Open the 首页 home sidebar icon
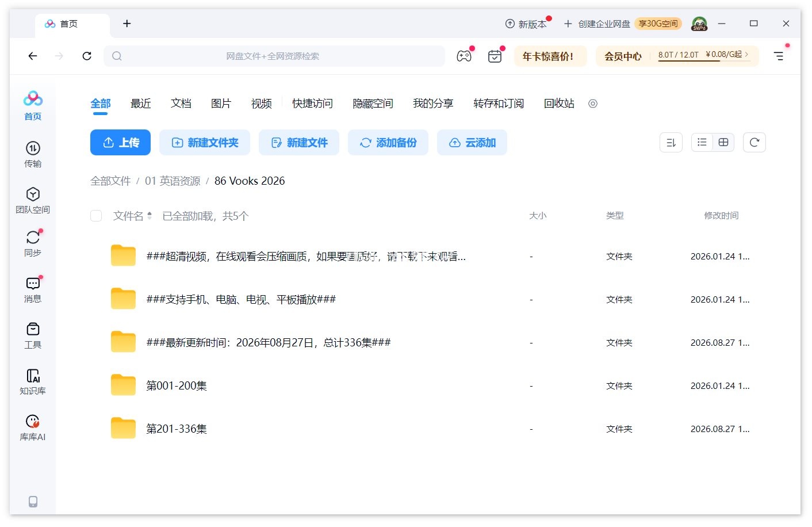Image resolution: width=812 pixels, height=527 pixels. point(33,105)
